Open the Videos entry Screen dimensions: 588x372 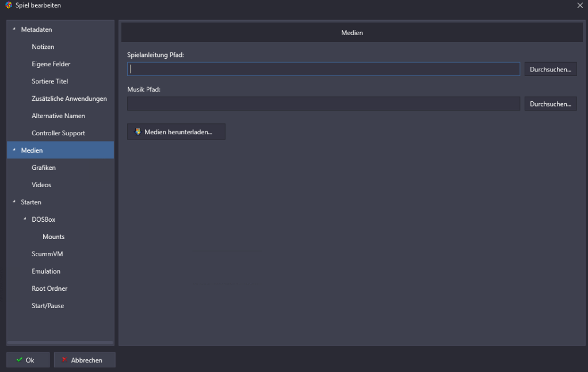41,185
